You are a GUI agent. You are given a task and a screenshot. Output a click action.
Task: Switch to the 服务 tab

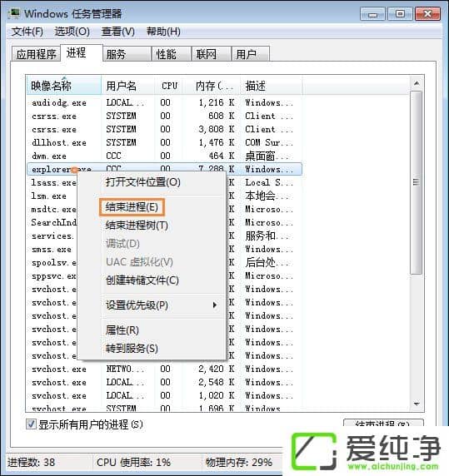[127, 54]
